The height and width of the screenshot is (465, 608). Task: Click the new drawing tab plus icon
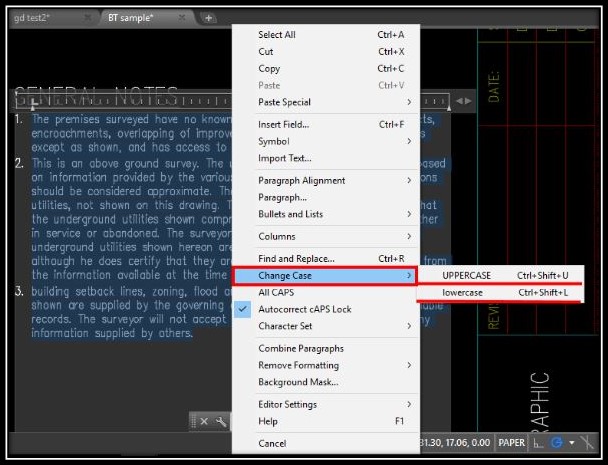click(208, 18)
